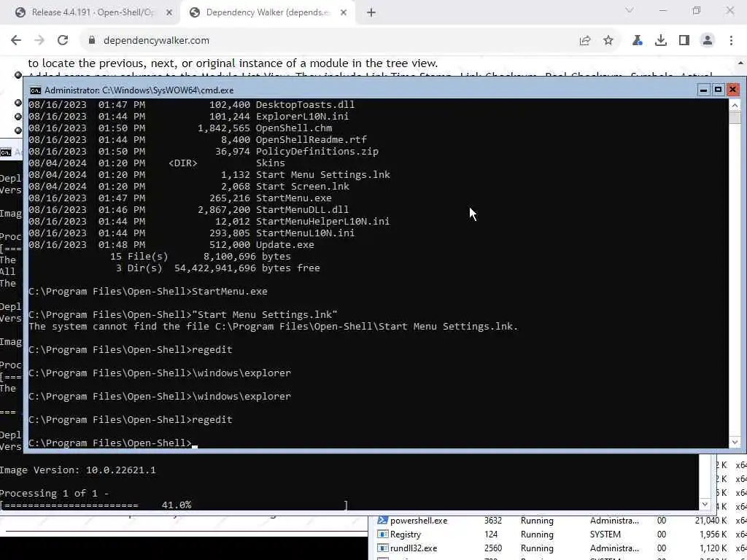Open cmd.exe window system menu icon
Image resolution: width=747 pixels, height=560 pixels.
(x=35, y=90)
